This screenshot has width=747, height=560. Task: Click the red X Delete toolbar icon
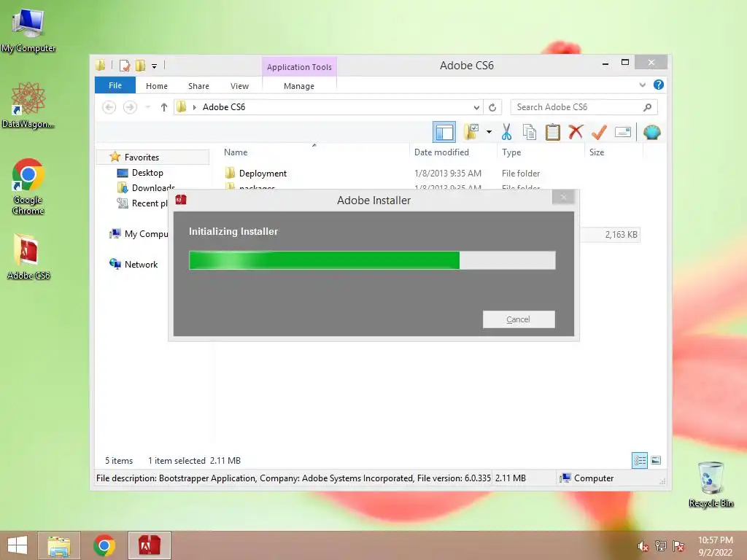click(x=576, y=132)
